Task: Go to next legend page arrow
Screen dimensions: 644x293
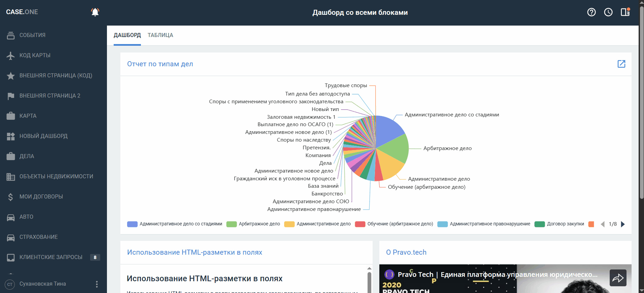Action: pos(623,224)
